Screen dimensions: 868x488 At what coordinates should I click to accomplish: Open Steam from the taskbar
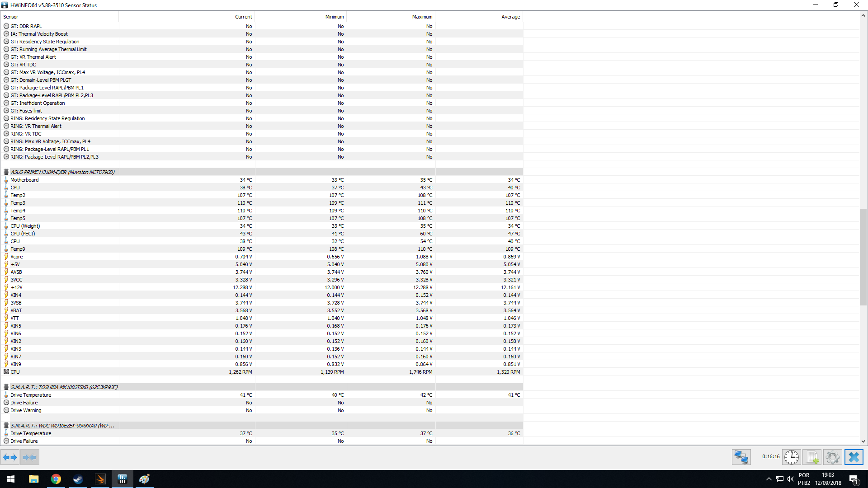(78, 479)
